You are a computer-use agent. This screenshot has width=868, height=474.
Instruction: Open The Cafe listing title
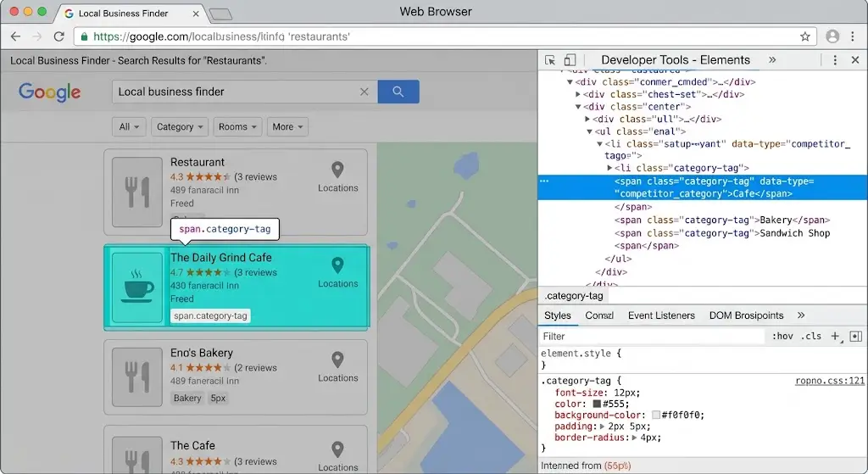click(x=192, y=445)
